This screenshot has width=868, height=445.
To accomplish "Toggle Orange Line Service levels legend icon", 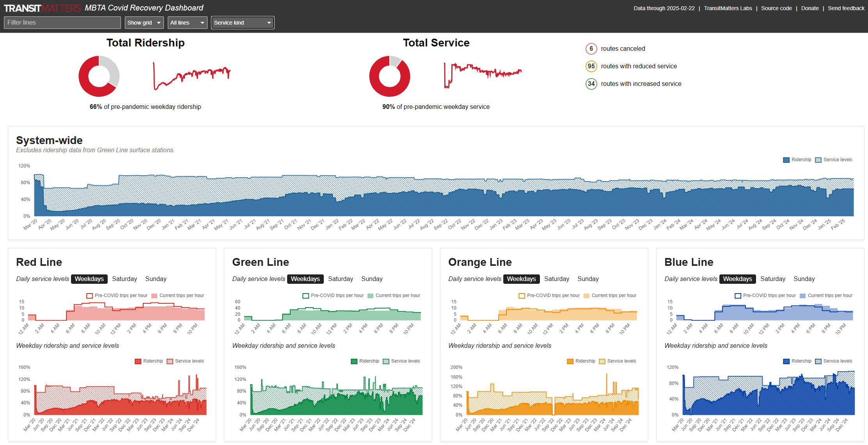I will pos(602,361).
